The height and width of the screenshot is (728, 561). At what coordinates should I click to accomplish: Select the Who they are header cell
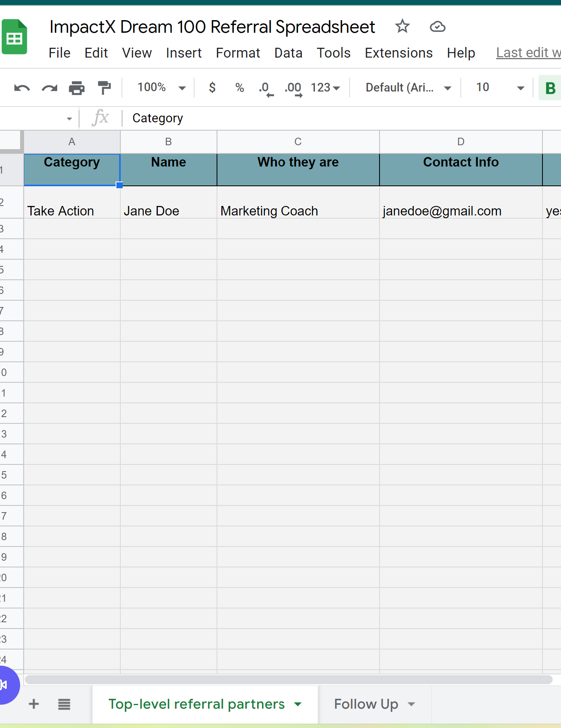298,170
